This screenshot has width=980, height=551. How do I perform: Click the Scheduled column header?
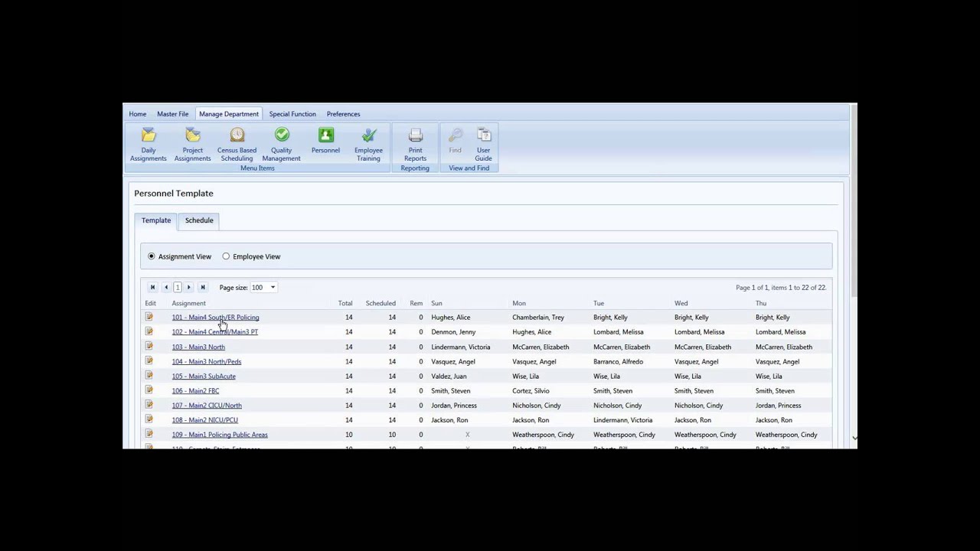point(381,303)
